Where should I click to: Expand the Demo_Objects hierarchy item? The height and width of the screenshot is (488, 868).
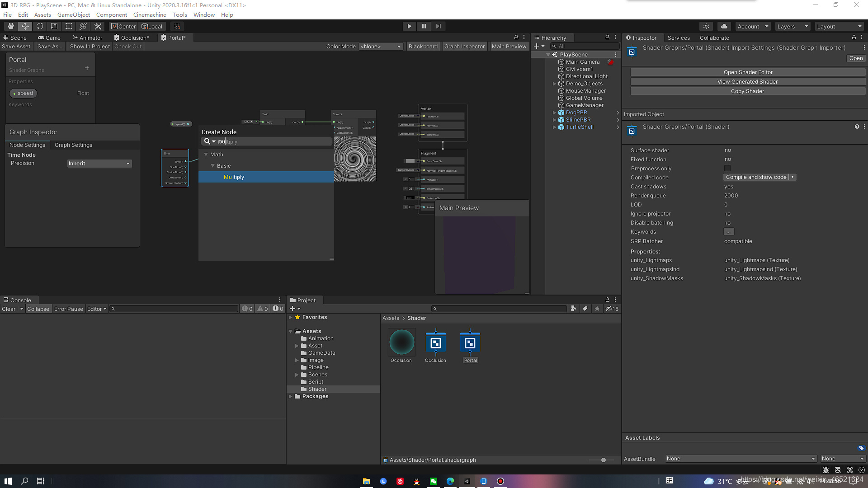[x=555, y=84]
